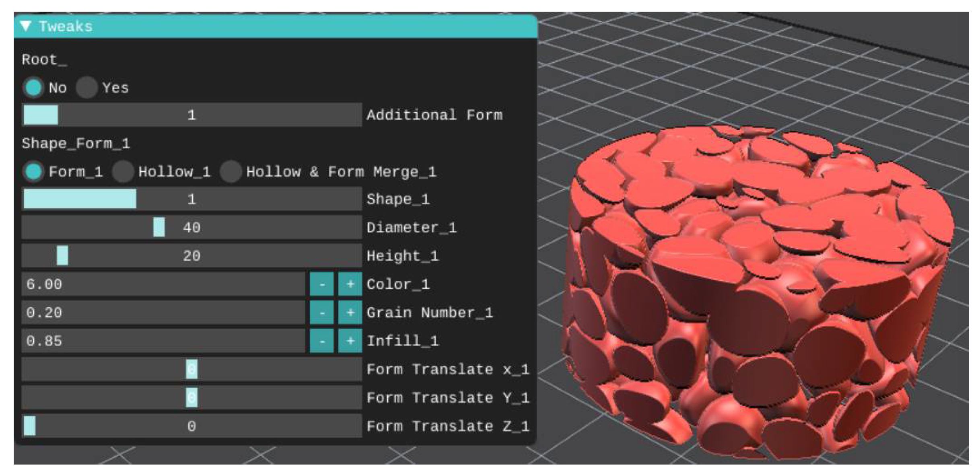Viewport: 980px width, 475px height.
Task: Collapse the Tweaks panel triangle
Action: [26, 26]
